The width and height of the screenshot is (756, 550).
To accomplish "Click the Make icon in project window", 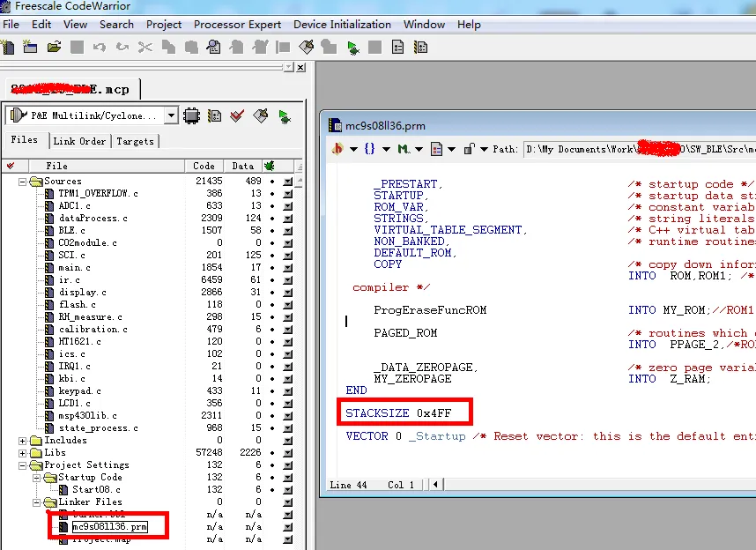I will click(x=260, y=115).
